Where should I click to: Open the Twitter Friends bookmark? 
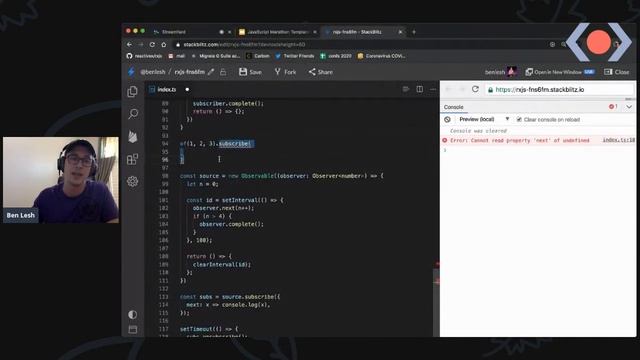click(295, 56)
